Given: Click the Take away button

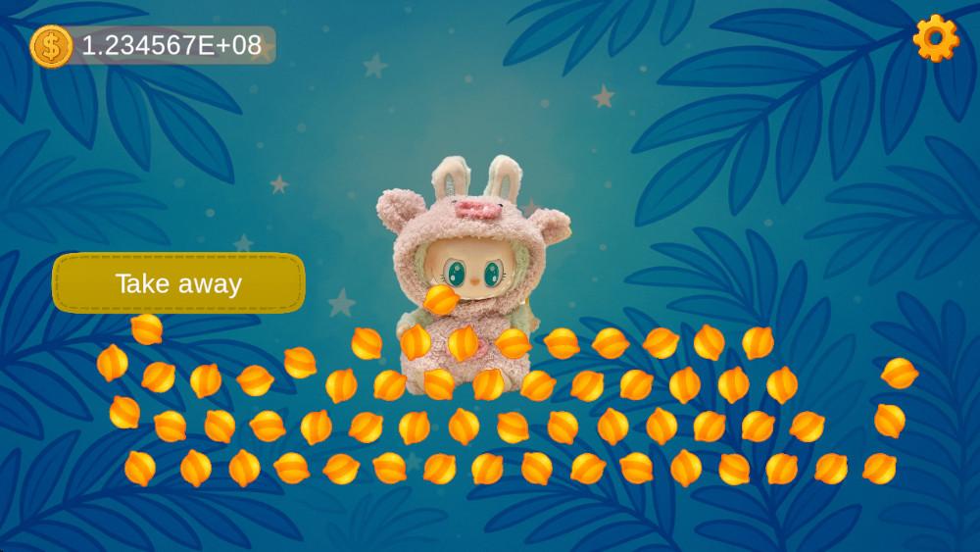Looking at the screenshot, I should point(178,283).
